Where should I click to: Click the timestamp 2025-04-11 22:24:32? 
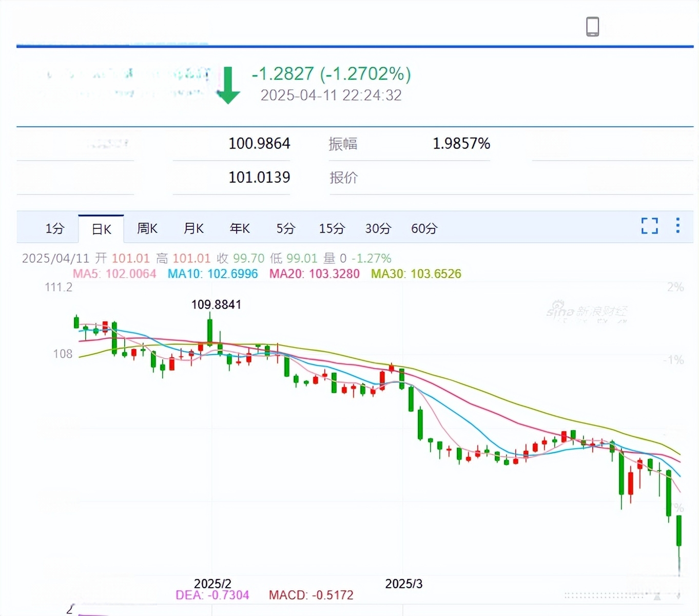tap(331, 95)
